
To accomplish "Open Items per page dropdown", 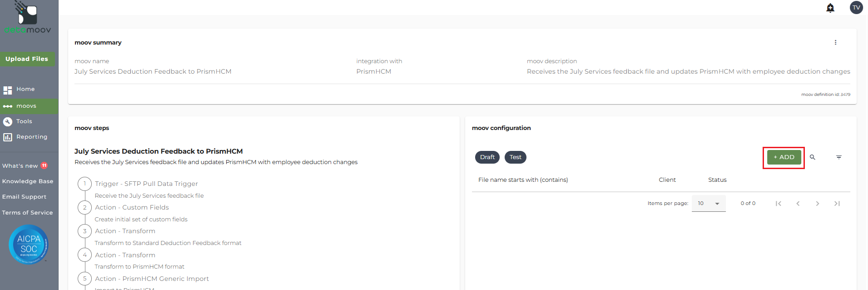I will pos(709,203).
